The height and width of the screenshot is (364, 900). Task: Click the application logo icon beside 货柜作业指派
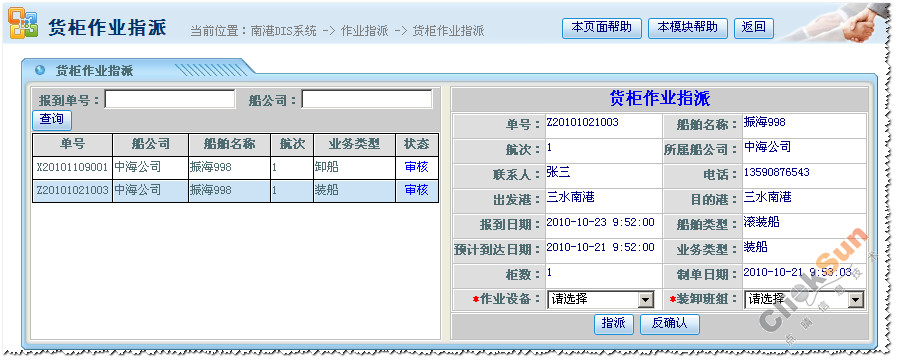[23, 24]
